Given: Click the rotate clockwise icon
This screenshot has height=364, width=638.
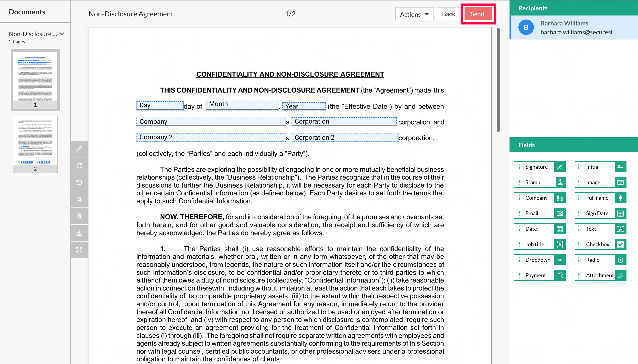Looking at the screenshot, I should (x=79, y=166).
